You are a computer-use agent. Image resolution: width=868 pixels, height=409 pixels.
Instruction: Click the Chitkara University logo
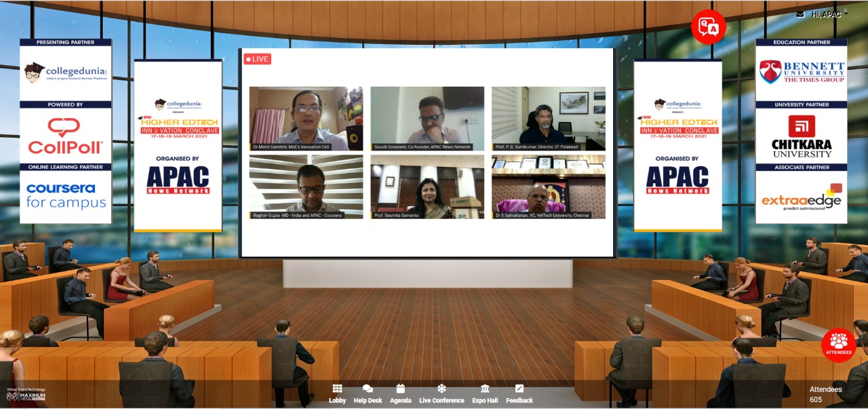(802, 136)
